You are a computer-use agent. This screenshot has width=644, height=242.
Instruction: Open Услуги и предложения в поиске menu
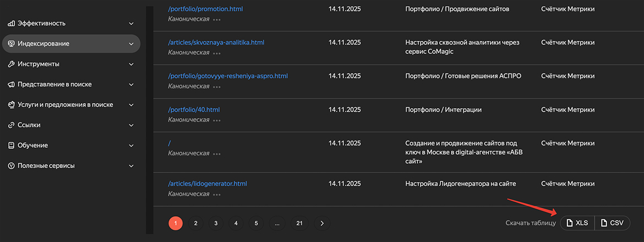coord(65,105)
